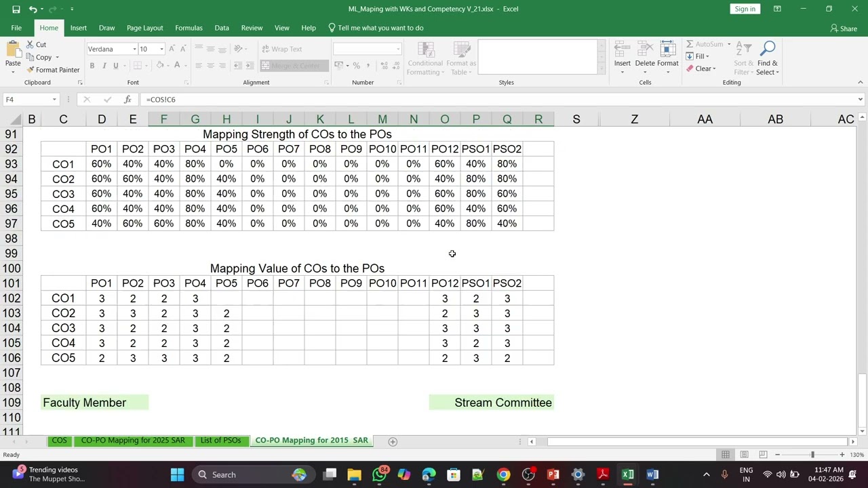Click the Share button
Screen dimensions: 868x488
point(844,28)
